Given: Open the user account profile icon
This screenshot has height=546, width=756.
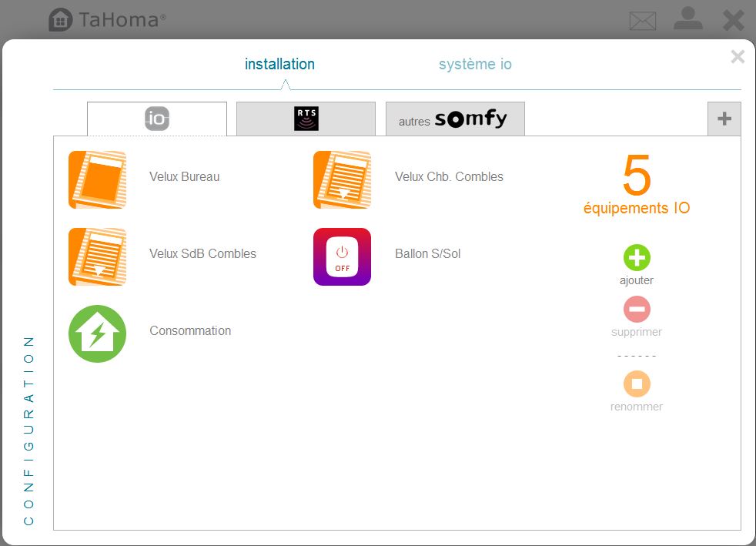Looking at the screenshot, I should [x=687, y=19].
